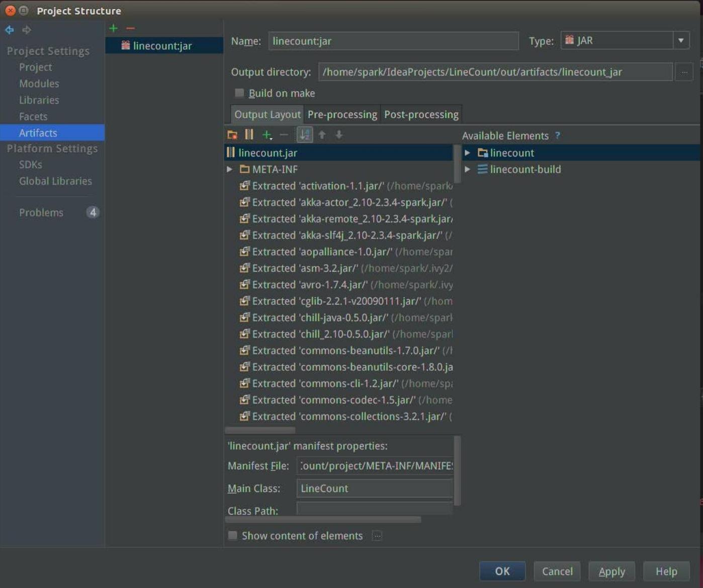Click the Cancel button

click(x=557, y=571)
